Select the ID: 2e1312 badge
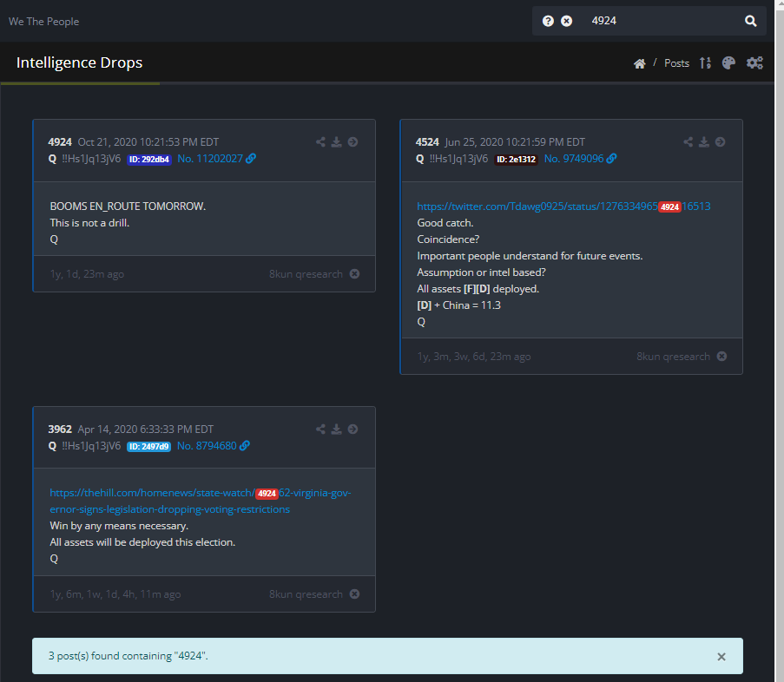Viewport: 784px width, 682px height. click(x=516, y=160)
